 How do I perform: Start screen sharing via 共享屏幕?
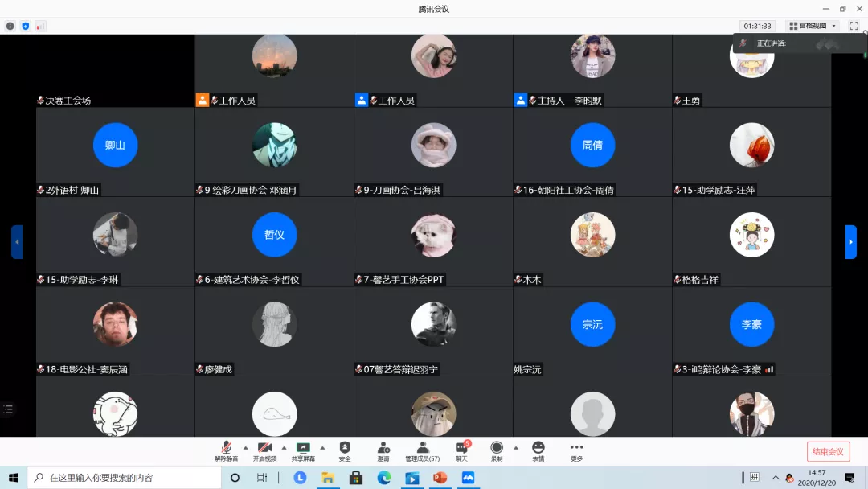pos(303,450)
